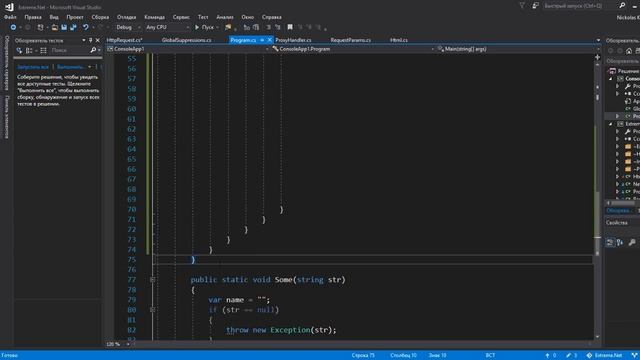This screenshot has height=360, width=640.
Task: Open the dropdown arrow next to Пуск
Action: click(x=217, y=27)
